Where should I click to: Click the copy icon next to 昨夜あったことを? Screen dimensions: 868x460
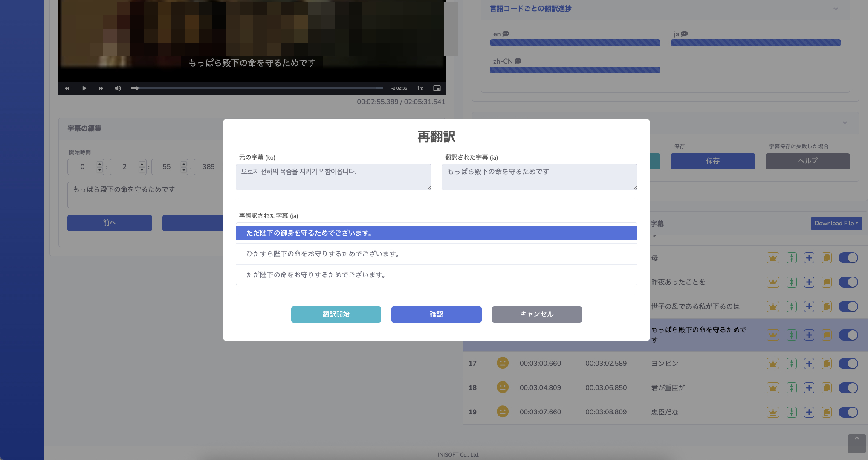[x=827, y=282]
